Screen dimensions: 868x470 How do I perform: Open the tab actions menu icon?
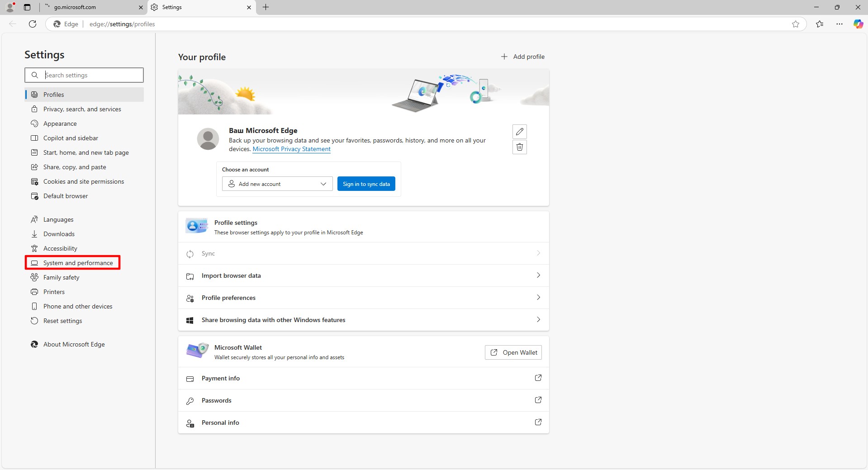coord(27,7)
